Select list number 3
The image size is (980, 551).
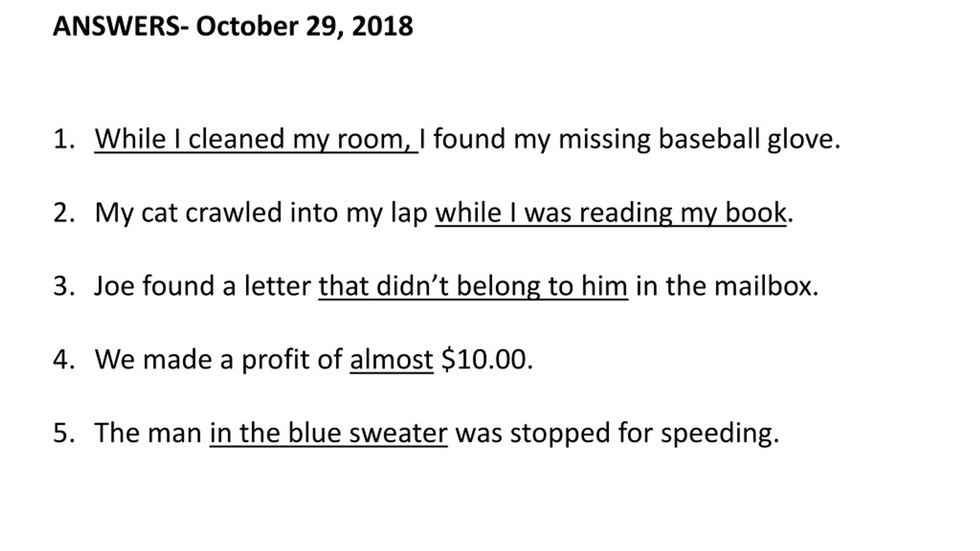pyautogui.click(x=64, y=286)
